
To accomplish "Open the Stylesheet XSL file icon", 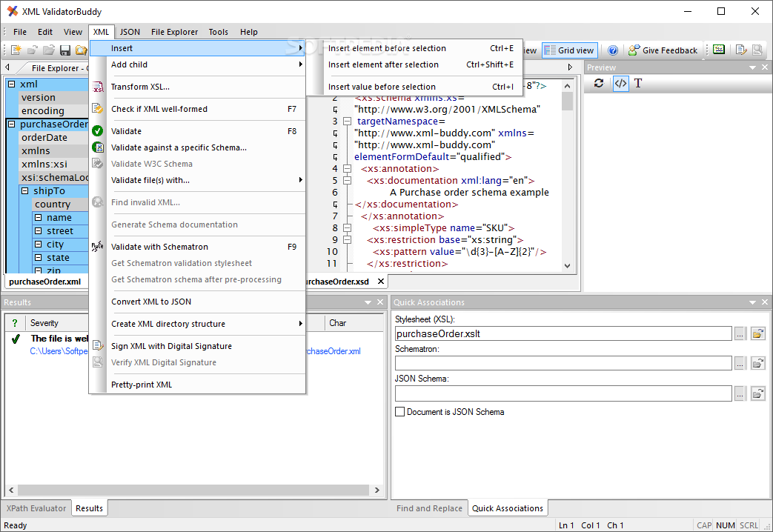I will pos(757,333).
